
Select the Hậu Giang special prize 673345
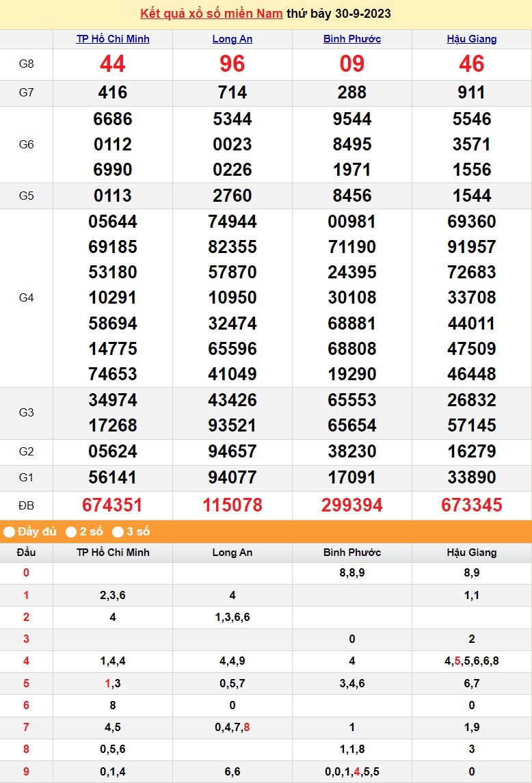(472, 505)
